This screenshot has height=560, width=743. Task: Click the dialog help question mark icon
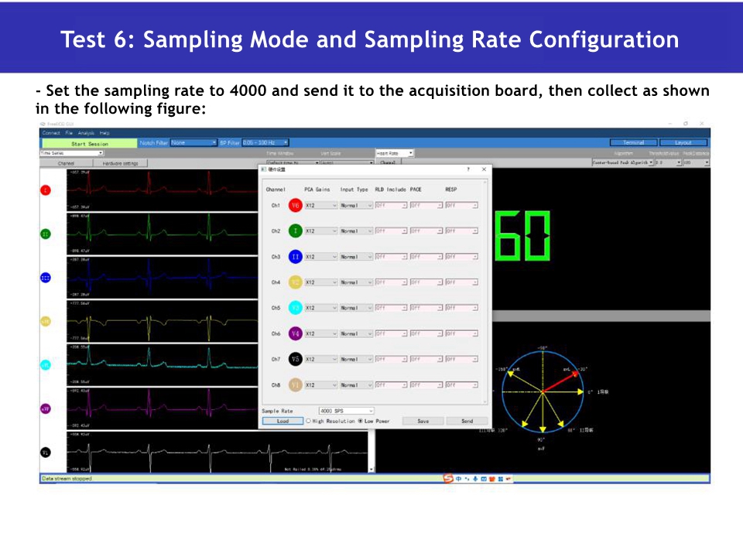468,169
